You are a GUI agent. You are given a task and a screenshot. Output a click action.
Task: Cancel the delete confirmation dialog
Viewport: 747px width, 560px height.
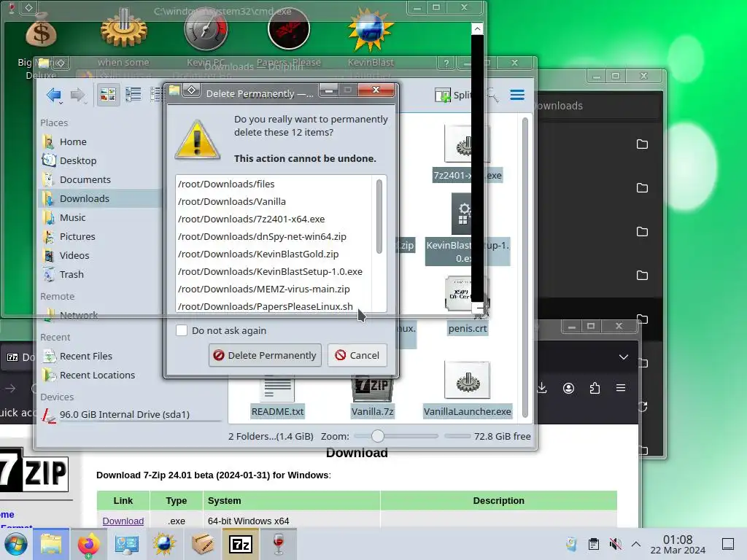(x=357, y=355)
